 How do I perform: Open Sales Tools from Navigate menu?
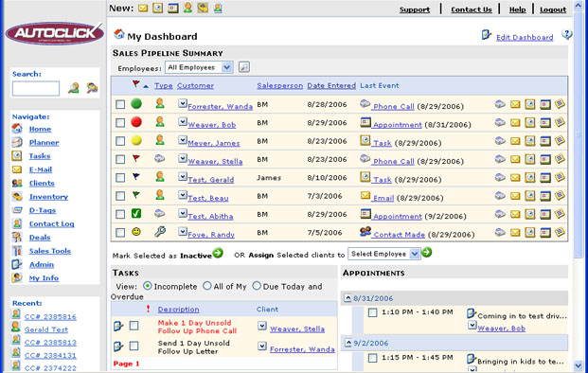(50, 251)
